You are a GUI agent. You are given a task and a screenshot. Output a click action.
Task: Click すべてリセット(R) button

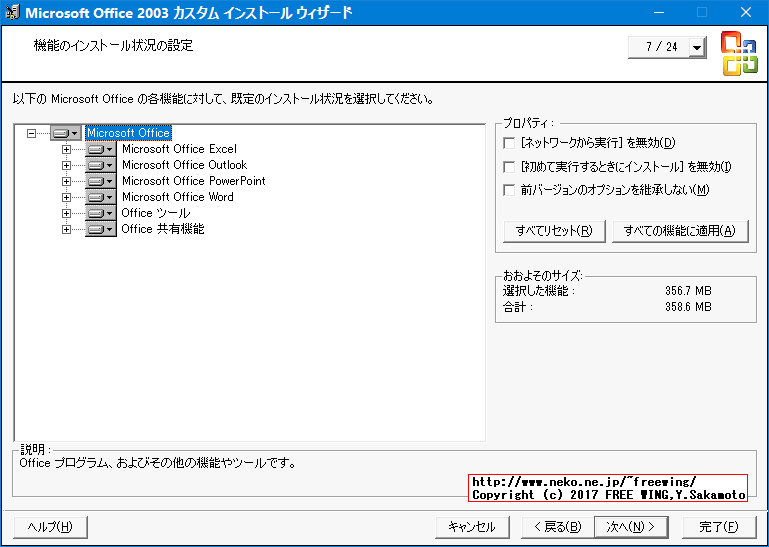[554, 231]
